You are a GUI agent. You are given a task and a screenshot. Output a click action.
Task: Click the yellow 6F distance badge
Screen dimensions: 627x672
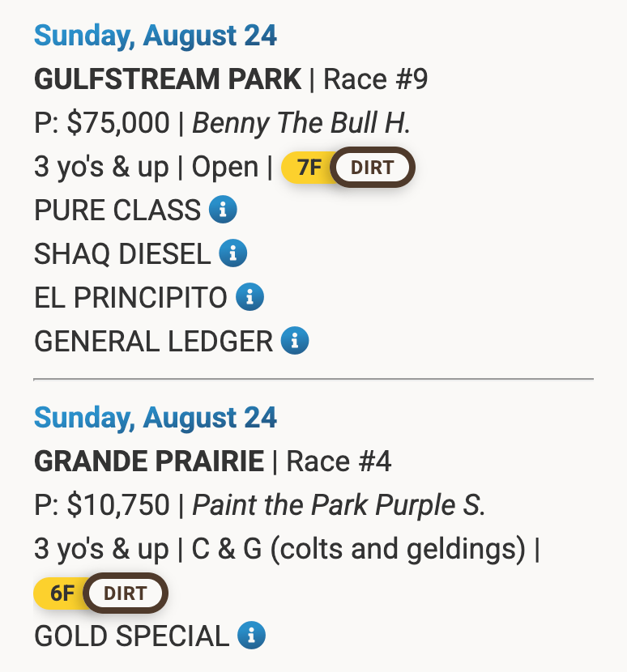pyautogui.click(x=62, y=593)
